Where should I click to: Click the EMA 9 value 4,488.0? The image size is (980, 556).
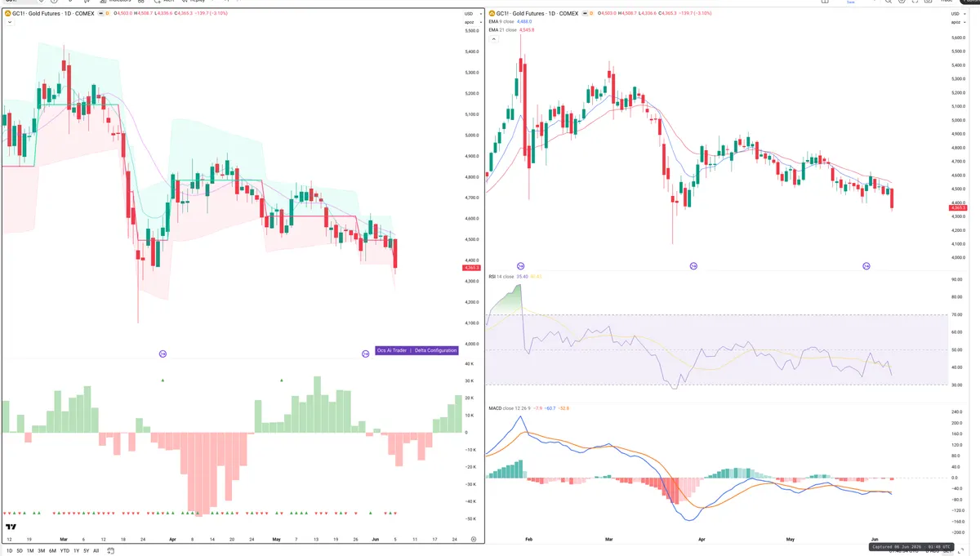pos(524,22)
